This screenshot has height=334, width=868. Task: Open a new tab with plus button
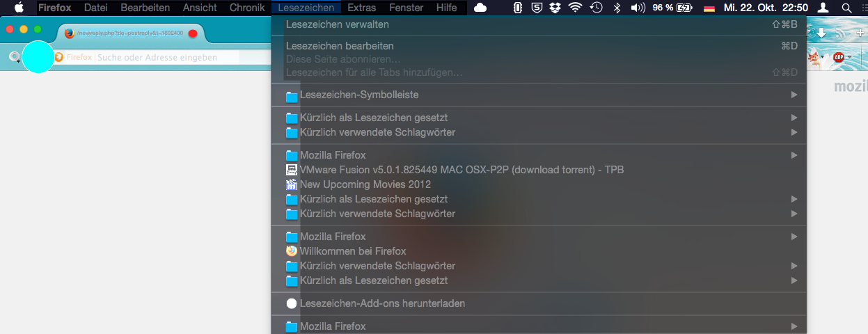861,33
